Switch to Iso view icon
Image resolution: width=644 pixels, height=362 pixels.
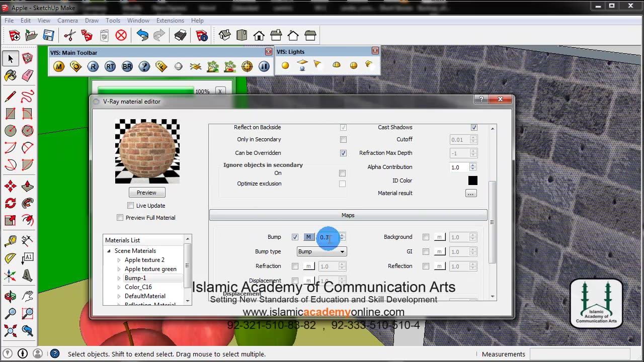tap(225, 35)
